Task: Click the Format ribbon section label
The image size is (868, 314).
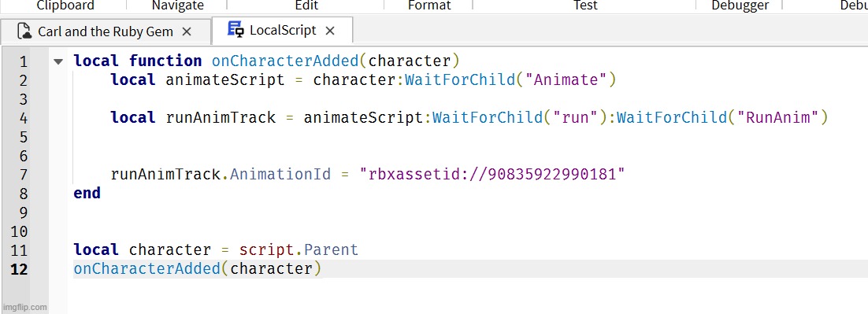Action: pyautogui.click(x=429, y=6)
